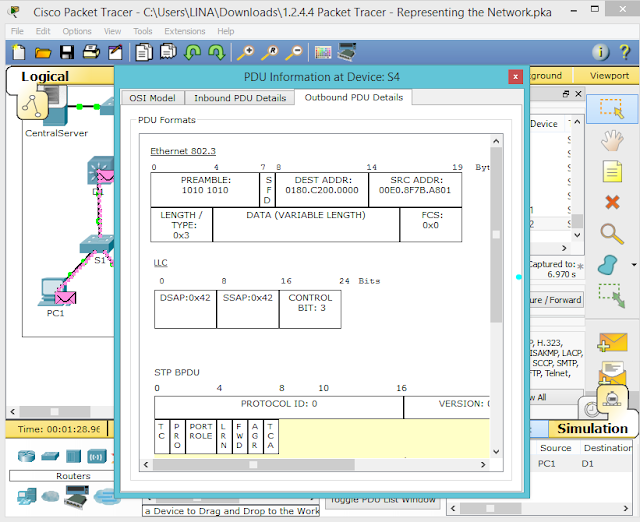Click the Zoom Reset magnifier icon
Viewport: 640px width, 522px height.
270,53
